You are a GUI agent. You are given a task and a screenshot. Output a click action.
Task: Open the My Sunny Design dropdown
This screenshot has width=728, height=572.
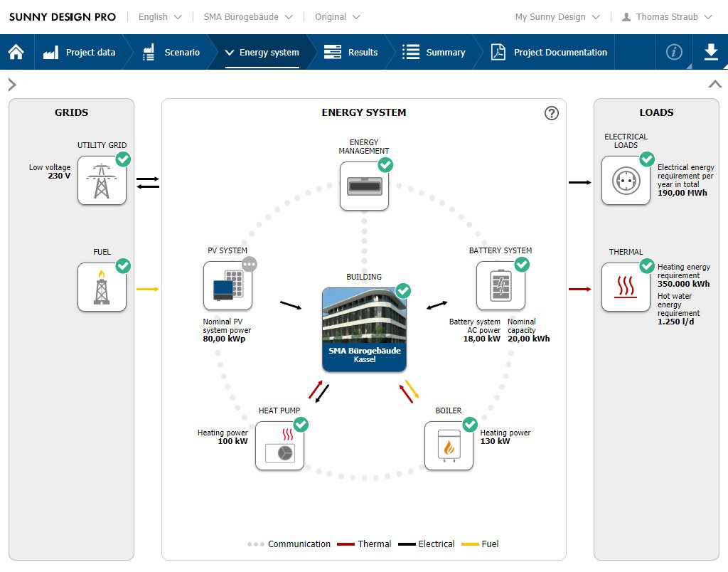click(557, 17)
